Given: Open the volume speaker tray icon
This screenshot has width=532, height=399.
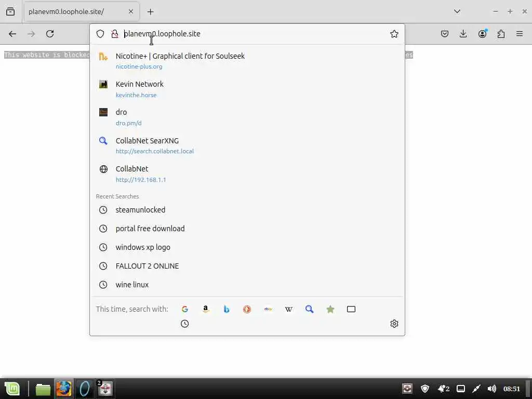Looking at the screenshot, I should (x=491, y=389).
